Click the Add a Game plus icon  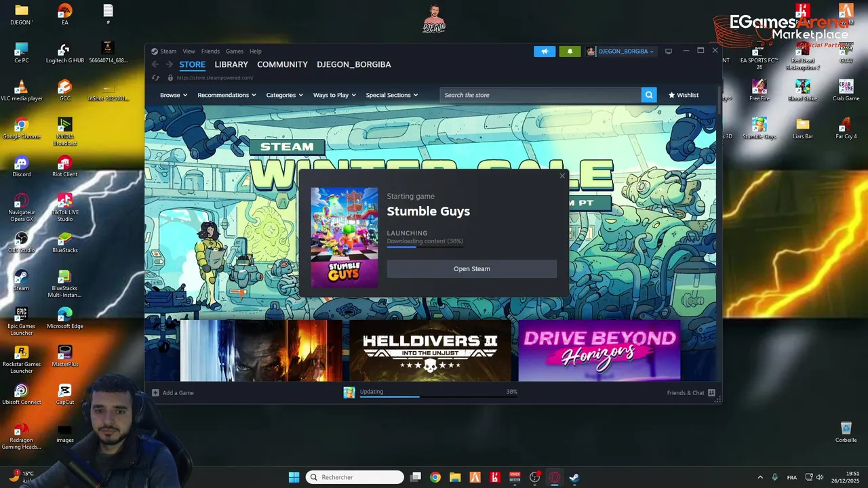pyautogui.click(x=155, y=392)
